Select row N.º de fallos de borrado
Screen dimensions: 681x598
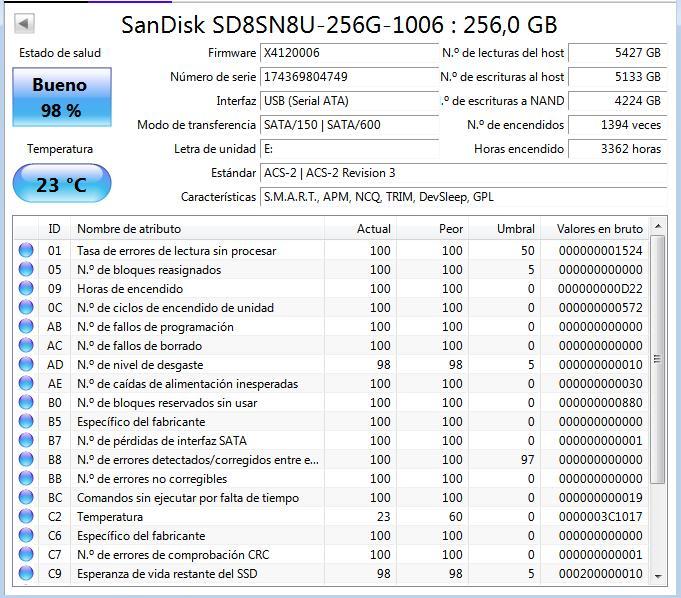[332, 346]
